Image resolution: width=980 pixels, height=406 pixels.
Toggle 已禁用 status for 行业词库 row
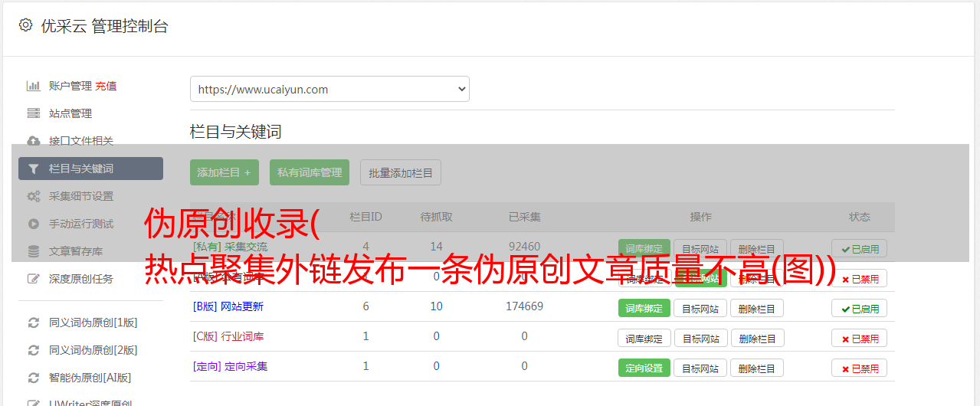click(x=859, y=338)
